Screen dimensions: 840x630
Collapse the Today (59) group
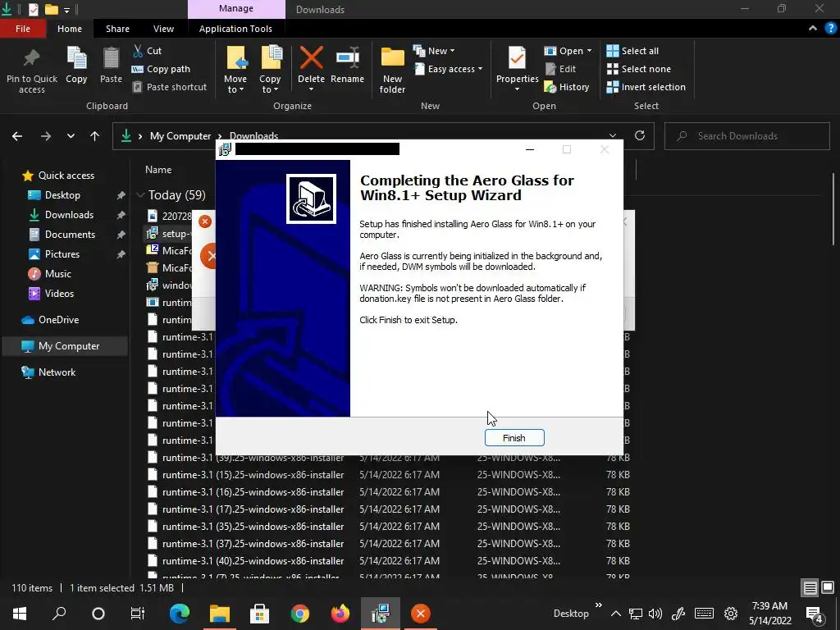[x=140, y=195]
